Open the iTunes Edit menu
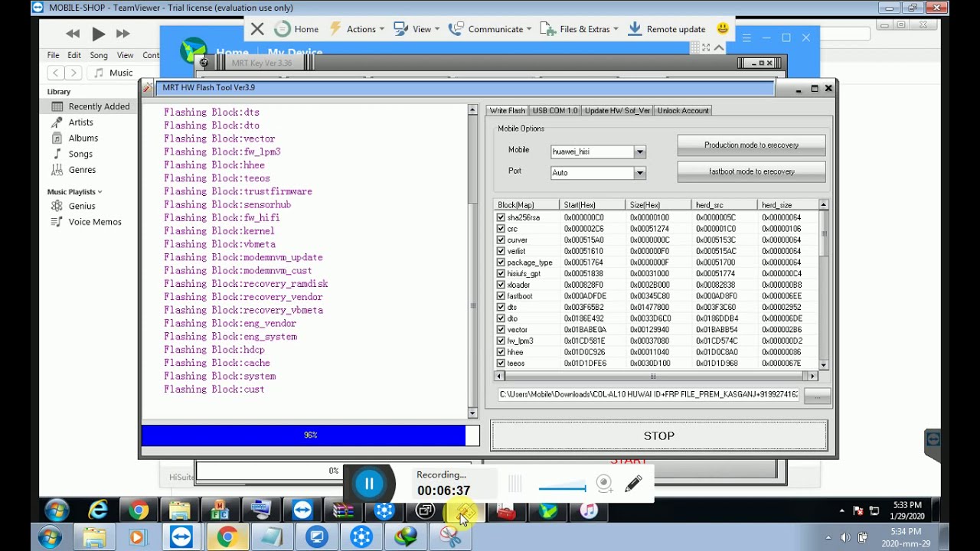980x551 pixels. pos(74,55)
